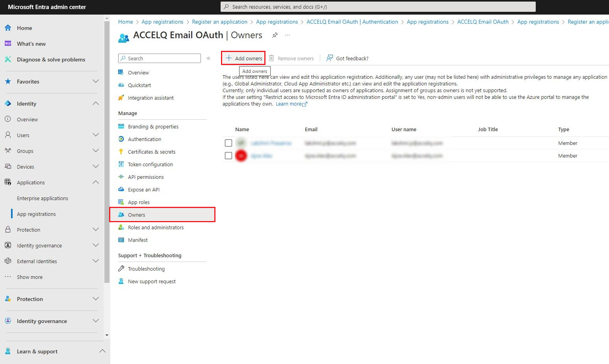Image resolution: width=609 pixels, height=364 pixels.
Task: Create a New support request
Action: tap(151, 281)
